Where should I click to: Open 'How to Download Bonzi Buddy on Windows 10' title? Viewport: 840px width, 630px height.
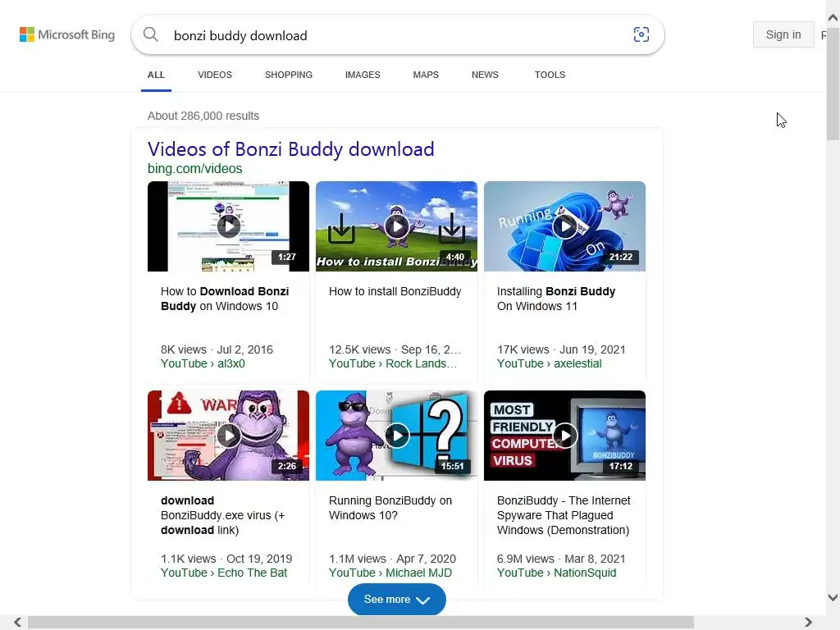(225, 299)
